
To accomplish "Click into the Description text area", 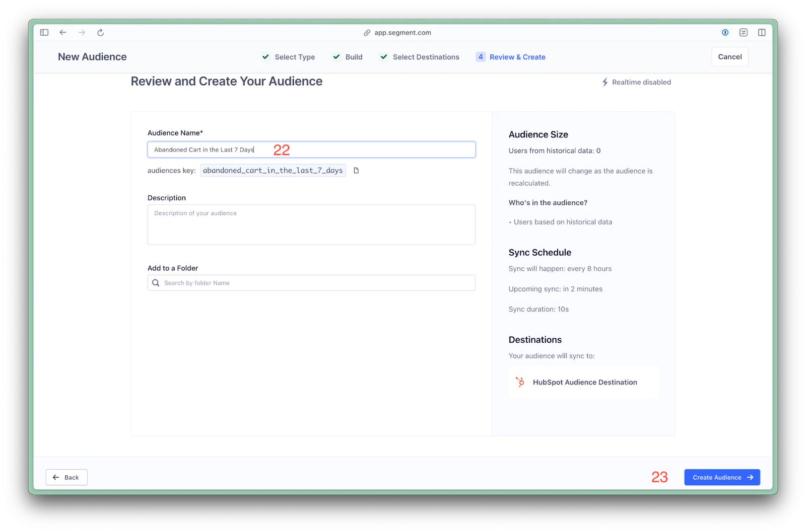I will [x=311, y=224].
